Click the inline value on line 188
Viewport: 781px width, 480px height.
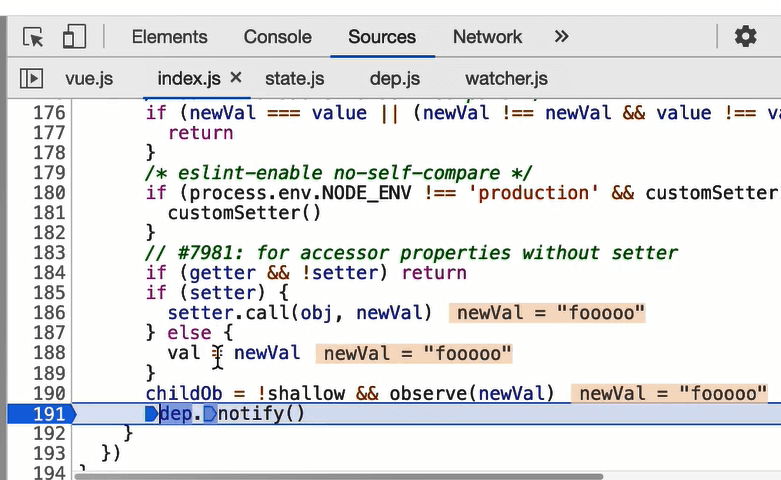point(414,354)
